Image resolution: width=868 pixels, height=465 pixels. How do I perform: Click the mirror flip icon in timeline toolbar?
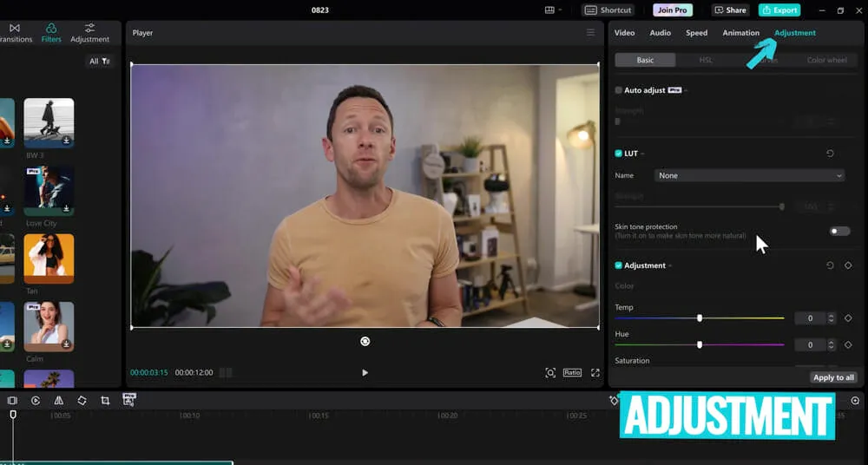click(x=58, y=401)
